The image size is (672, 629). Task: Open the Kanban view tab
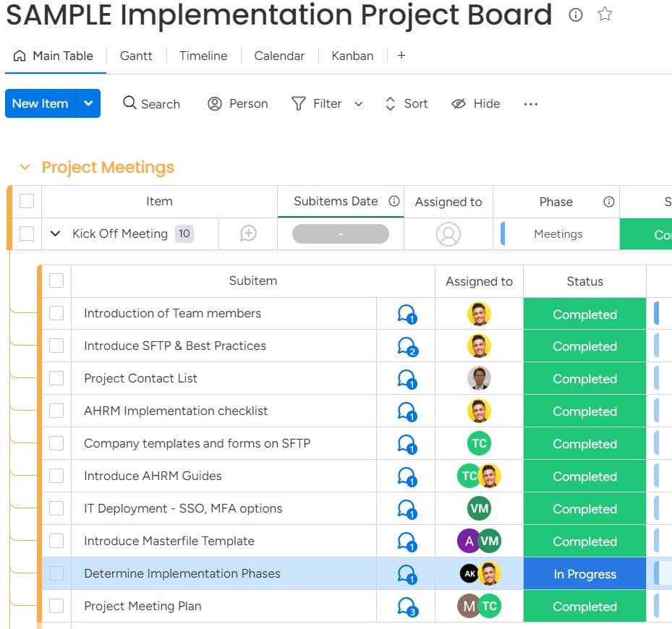352,56
